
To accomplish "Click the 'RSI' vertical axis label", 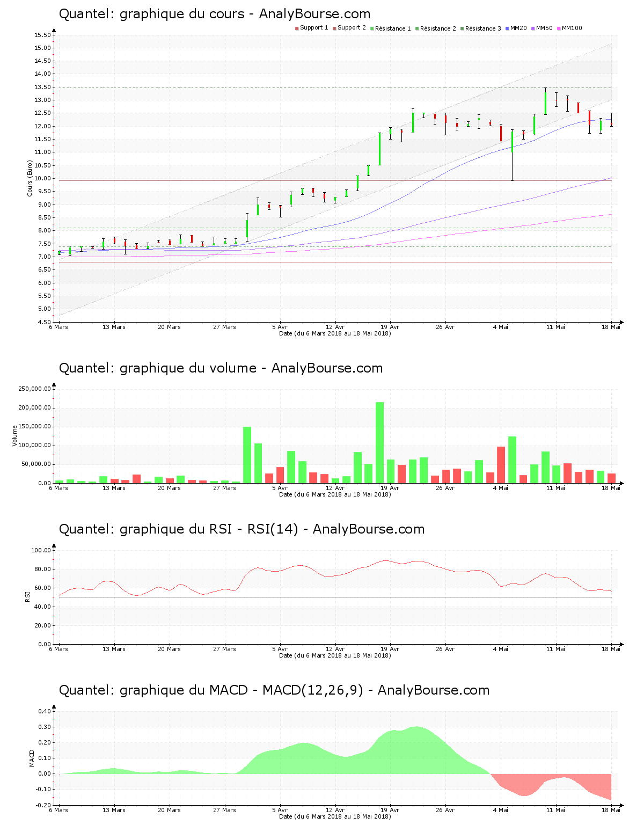I will pyautogui.click(x=27, y=596).
